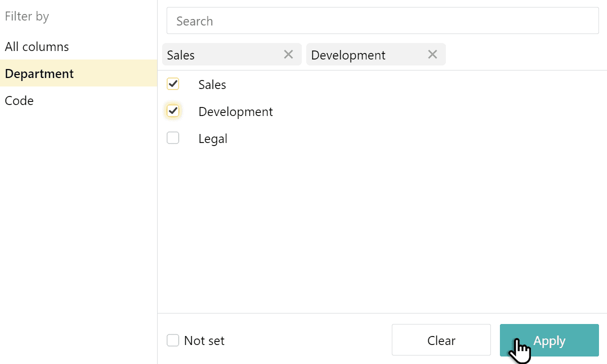607x364 pixels.
Task: Switch to the Code filter category
Action: (x=19, y=100)
